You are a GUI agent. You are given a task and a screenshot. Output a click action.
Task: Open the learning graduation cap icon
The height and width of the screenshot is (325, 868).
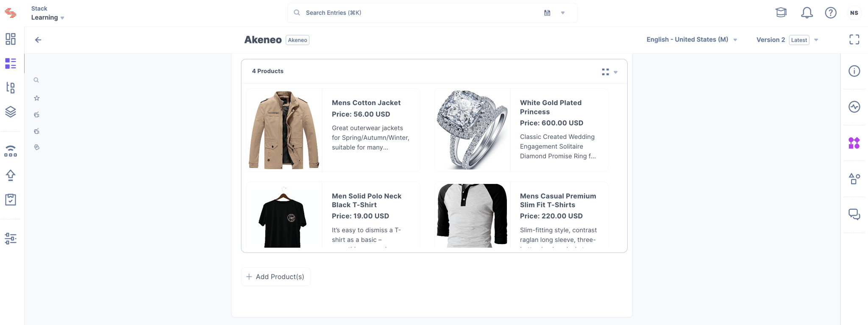[x=781, y=13]
